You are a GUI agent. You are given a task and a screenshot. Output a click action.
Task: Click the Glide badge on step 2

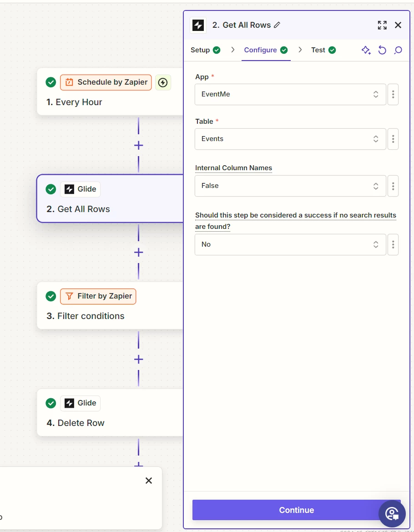tap(81, 189)
